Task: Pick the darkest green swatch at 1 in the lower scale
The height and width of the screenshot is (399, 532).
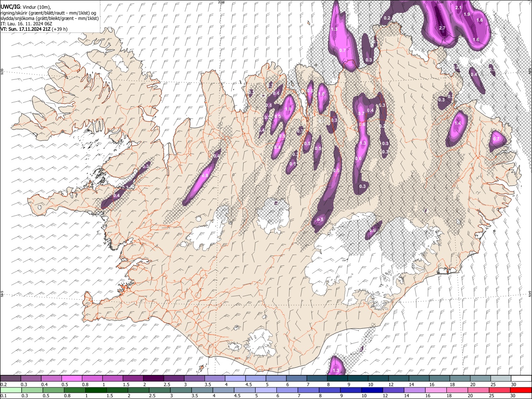Action: (x=96, y=390)
